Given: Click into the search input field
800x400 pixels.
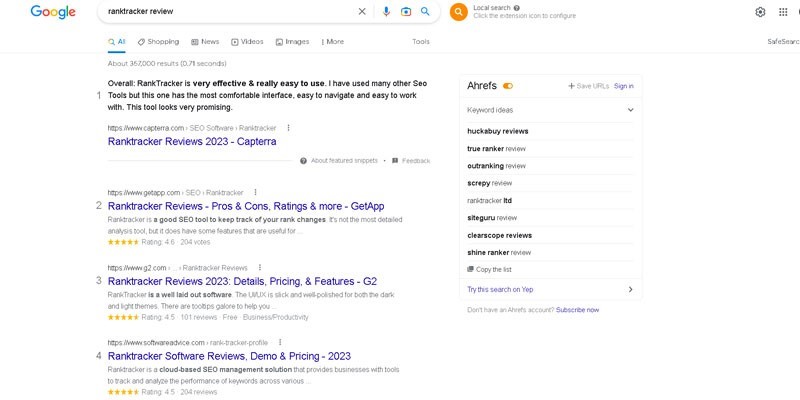Looking at the screenshot, I should 230,11.
